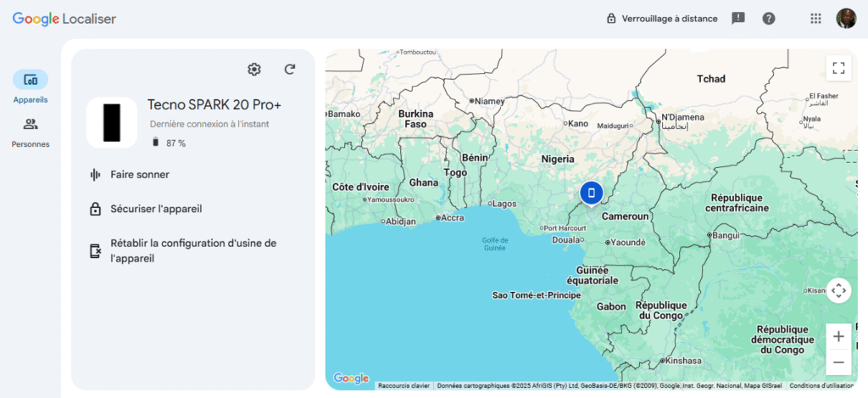The height and width of the screenshot is (398, 868).
Task: Click Accra on the map
Action: (x=453, y=218)
